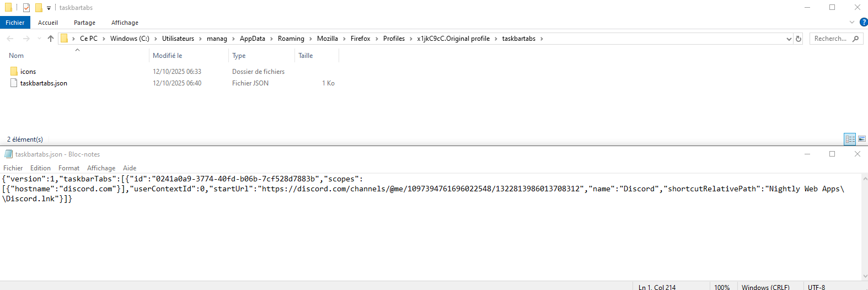Go to the Profiles breadcrumb folder
The image size is (868, 290).
pyautogui.click(x=394, y=39)
